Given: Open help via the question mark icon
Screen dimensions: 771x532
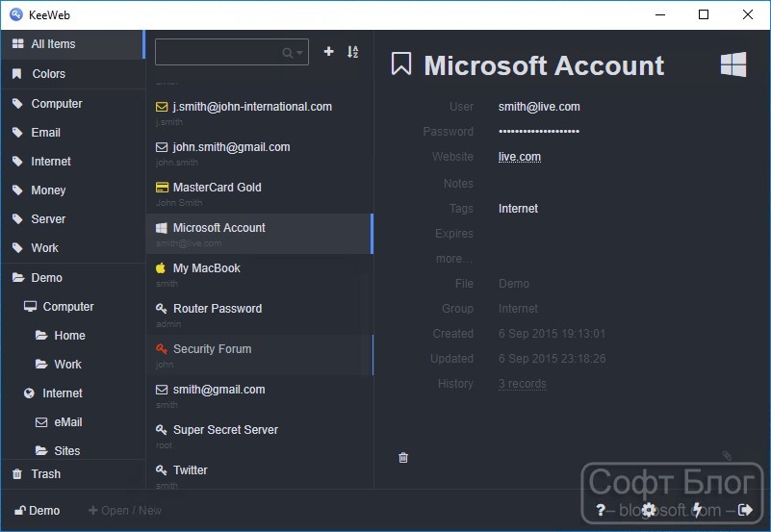Looking at the screenshot, I should coord(601,510).
